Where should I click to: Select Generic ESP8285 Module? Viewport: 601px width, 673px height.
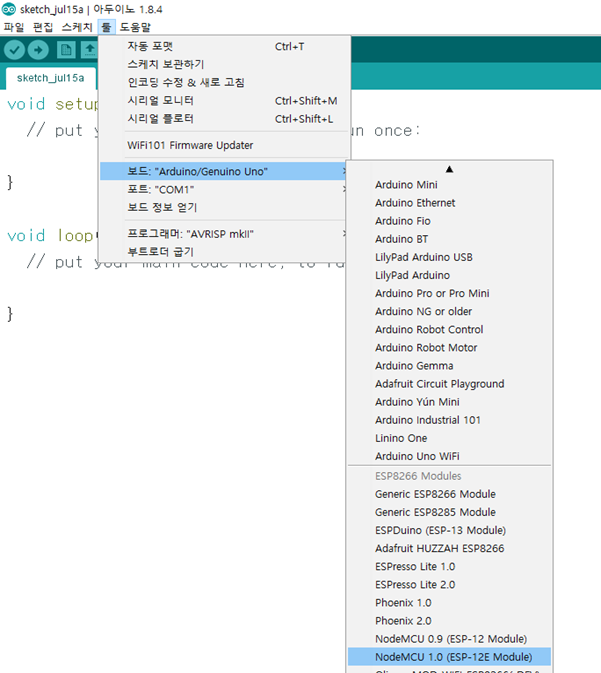tap(449, 512)
